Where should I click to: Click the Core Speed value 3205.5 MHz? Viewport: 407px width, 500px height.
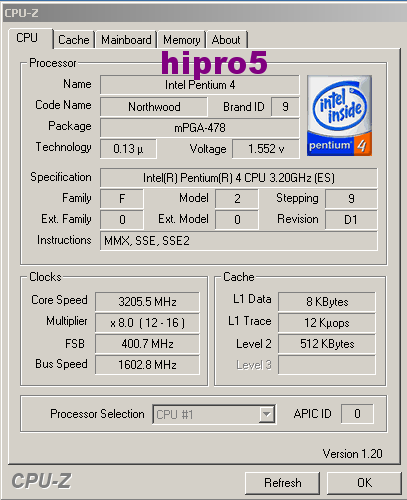[147, 302]
